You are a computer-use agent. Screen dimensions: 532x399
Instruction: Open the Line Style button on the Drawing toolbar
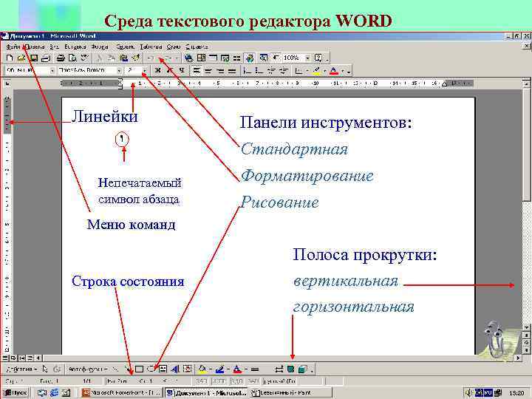pyautogui.click(x=255, y=369)
